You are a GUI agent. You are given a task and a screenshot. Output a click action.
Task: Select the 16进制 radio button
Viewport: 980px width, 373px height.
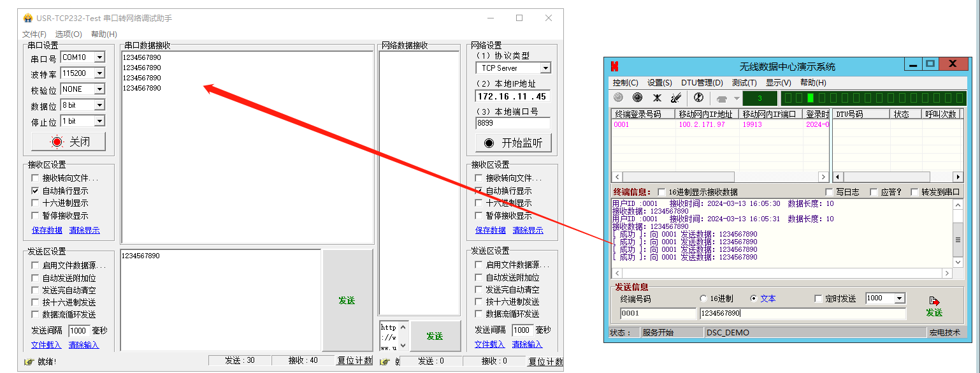[x=703, y=298]
